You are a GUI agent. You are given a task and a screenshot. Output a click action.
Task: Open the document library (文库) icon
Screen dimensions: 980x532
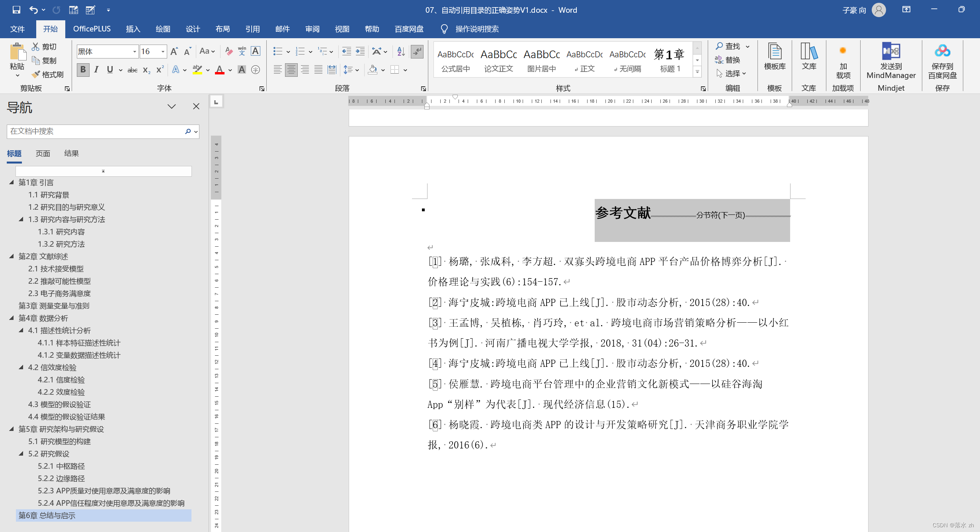[809, 57]
